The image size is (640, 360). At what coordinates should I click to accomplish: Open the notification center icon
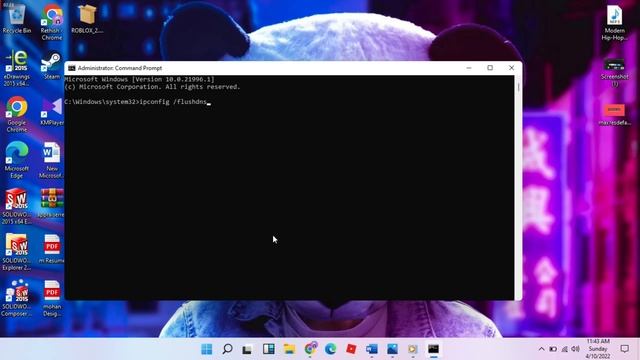624,349
